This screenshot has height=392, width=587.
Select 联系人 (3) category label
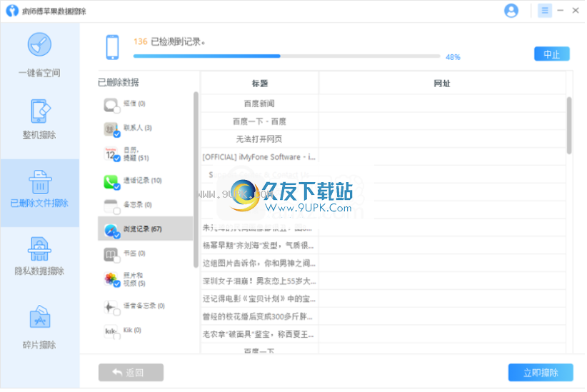(138, 129)
